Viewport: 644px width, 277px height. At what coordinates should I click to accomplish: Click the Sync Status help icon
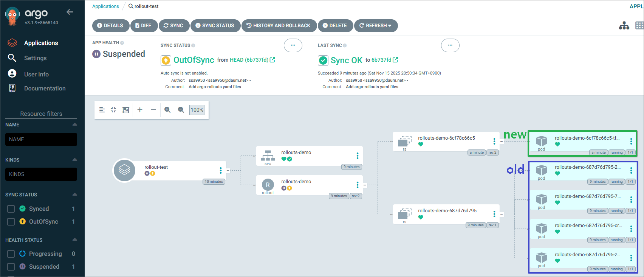pos(193,45)
